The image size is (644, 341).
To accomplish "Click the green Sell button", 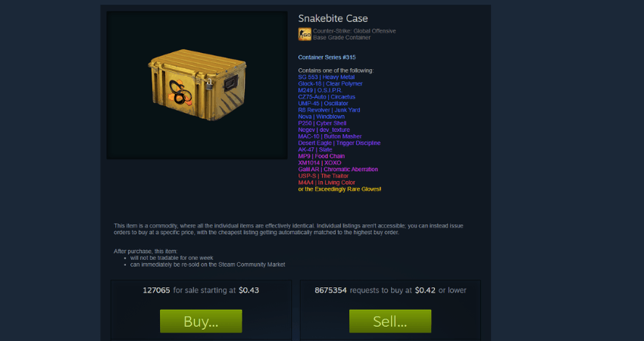I will click(x=390, y=321).
